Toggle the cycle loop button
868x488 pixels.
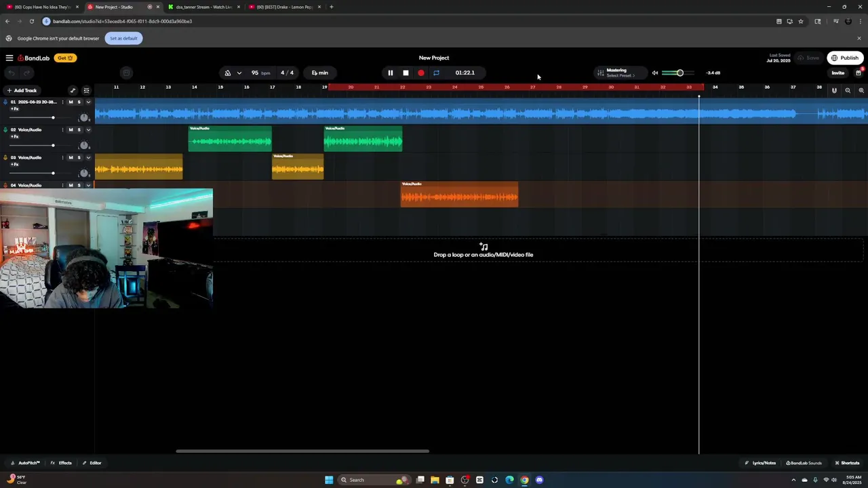[x=436, y=73]
